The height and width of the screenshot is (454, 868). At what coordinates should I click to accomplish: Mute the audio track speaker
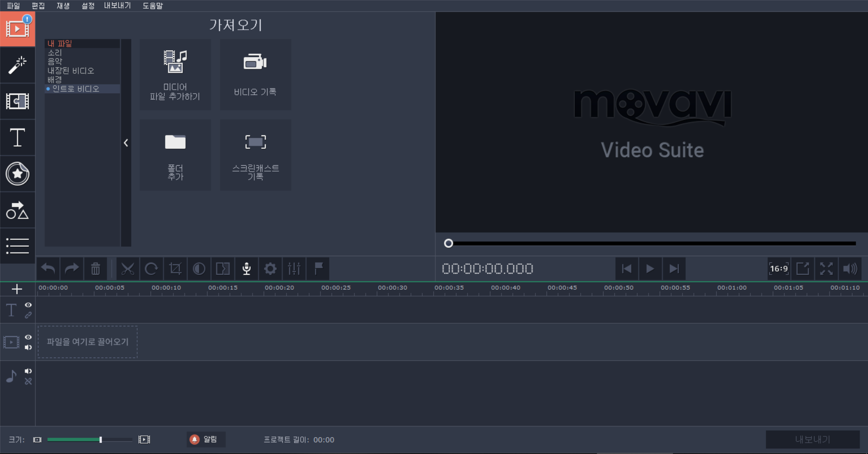pos(28,371)
